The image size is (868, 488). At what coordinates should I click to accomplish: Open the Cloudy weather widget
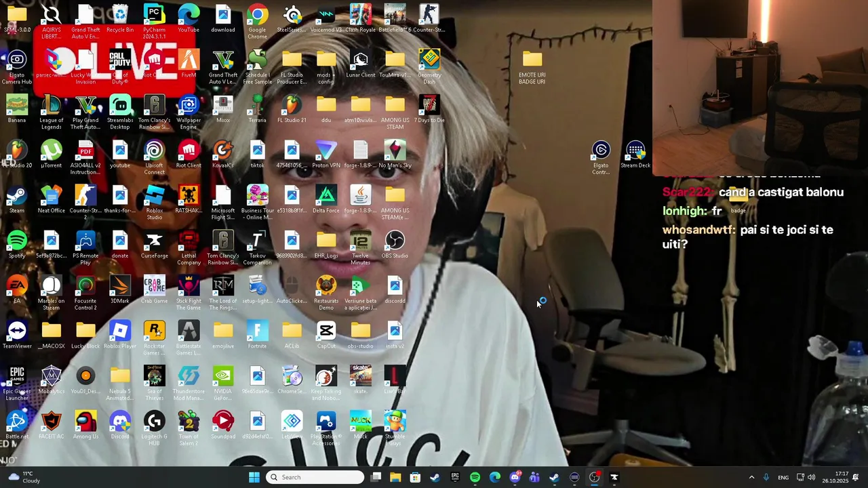coord(24,477)
